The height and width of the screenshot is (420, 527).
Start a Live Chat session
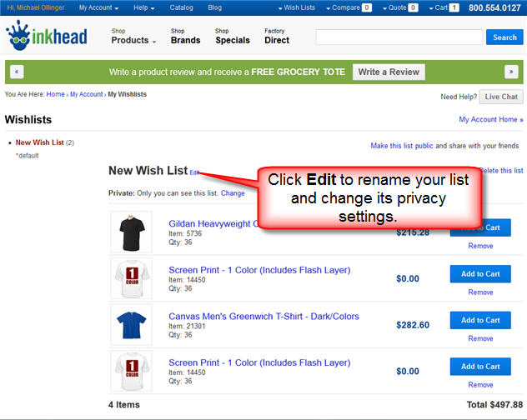pos(501,97)
